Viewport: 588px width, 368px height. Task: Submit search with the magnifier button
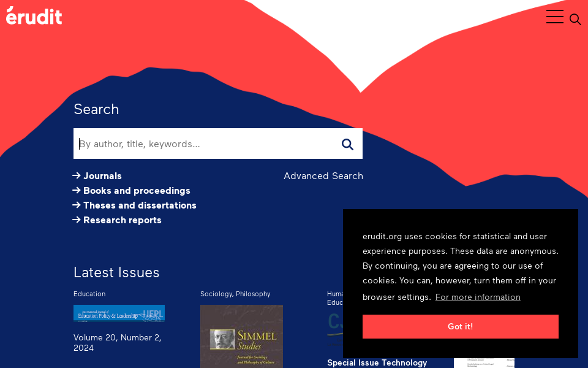347,144
